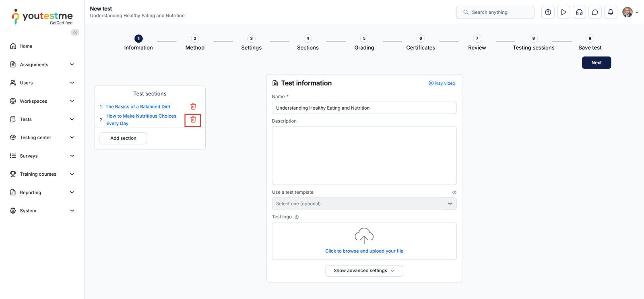644x299 pixels.
Task: Open the notifications bell
Action: [611, 12]
